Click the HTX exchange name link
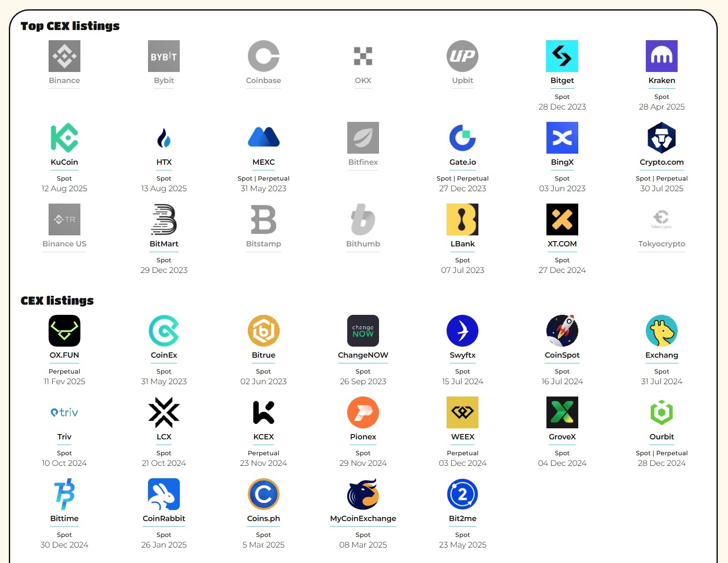728x563 pixels. tap(164, 162)
